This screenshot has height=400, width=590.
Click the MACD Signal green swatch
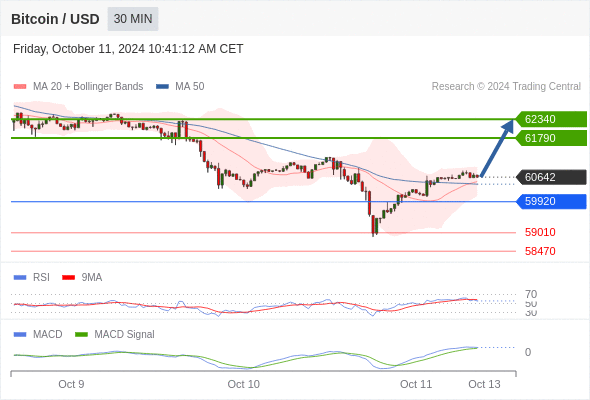[81, 335]
